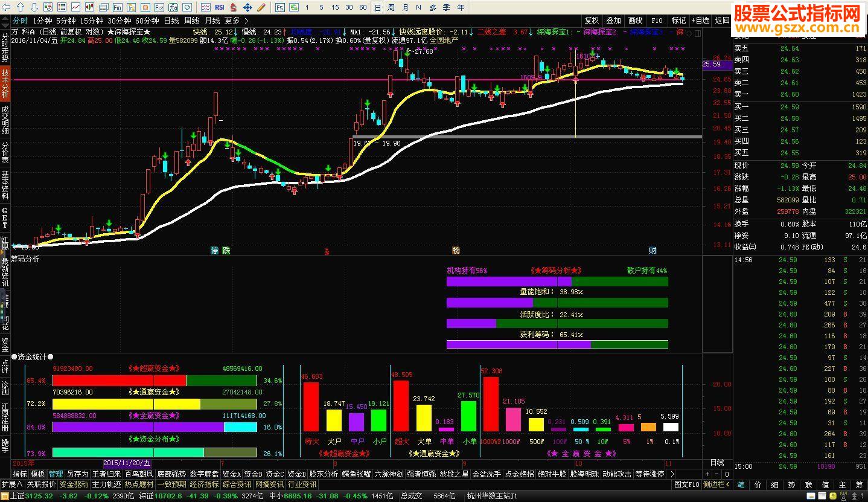Click the 日线 period label under chart axis
The height and width of the screenshot is (502, 868).
(716, 463)
